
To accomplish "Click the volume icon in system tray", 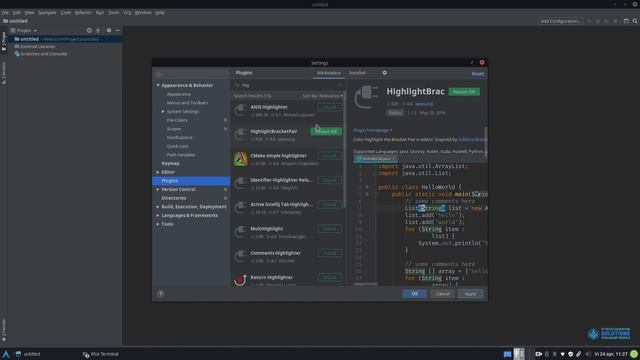I will (x=587, y=354).
